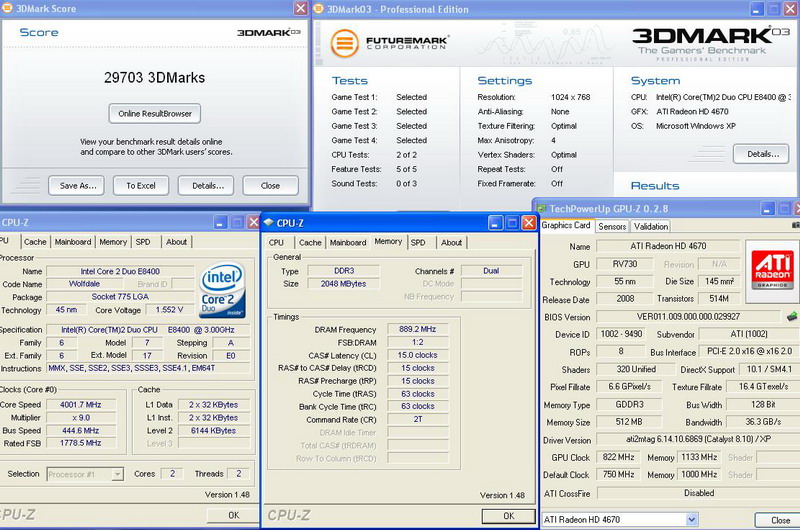Click the ATI Radeon Graphics logo
The image size is (800, 530).
point(772,268)
